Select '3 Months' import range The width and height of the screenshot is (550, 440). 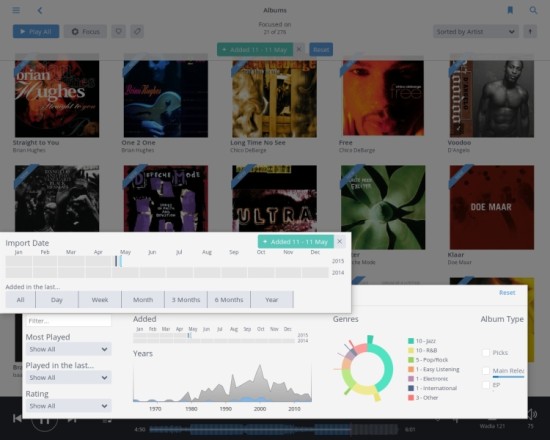click(x=186, y=300)
